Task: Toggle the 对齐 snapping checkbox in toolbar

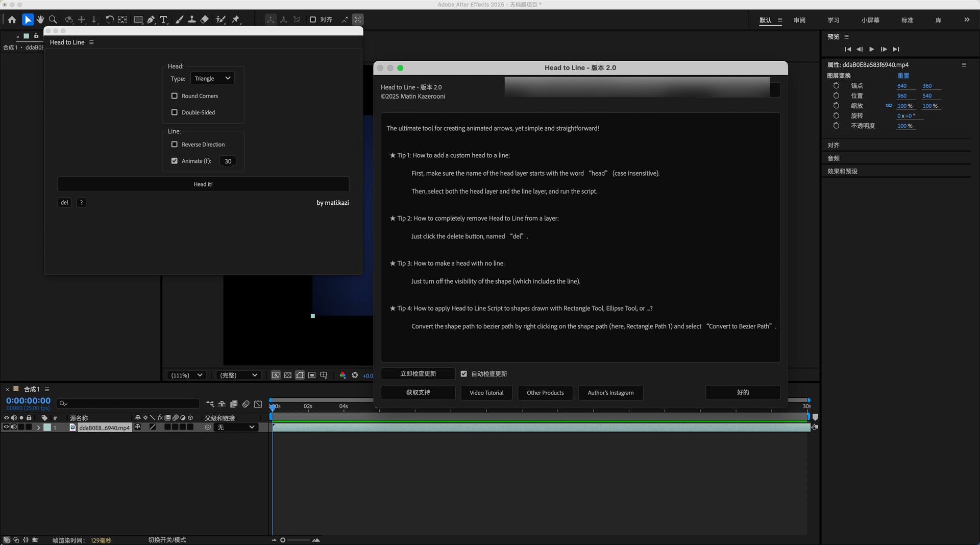Action: click(x=313, y=20)
